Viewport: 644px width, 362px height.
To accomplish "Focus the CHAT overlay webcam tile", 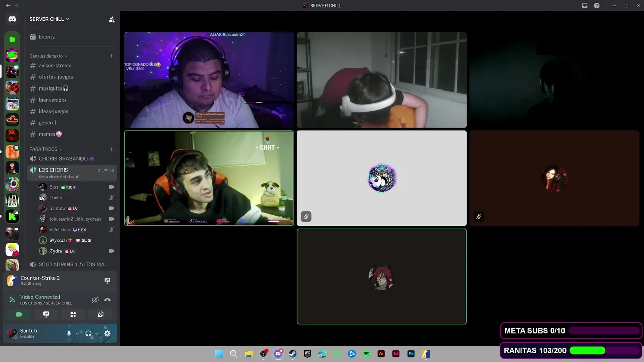I will click(x=209, y=178).
